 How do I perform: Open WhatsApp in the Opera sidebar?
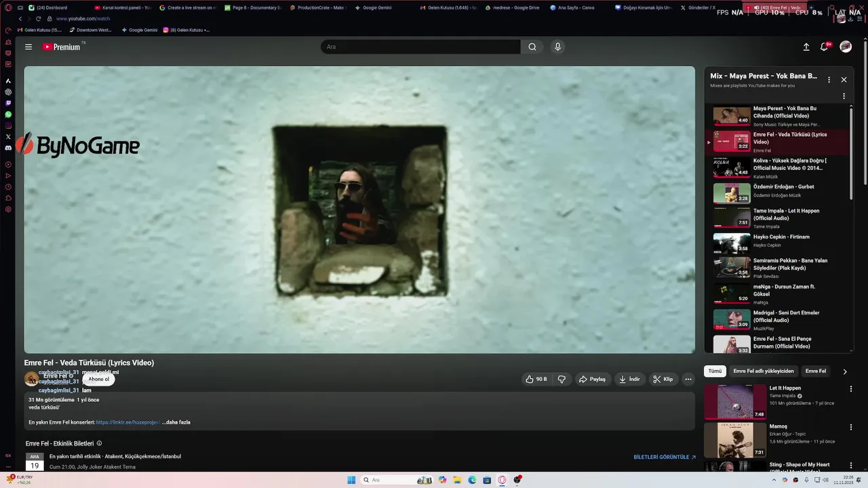8,115
